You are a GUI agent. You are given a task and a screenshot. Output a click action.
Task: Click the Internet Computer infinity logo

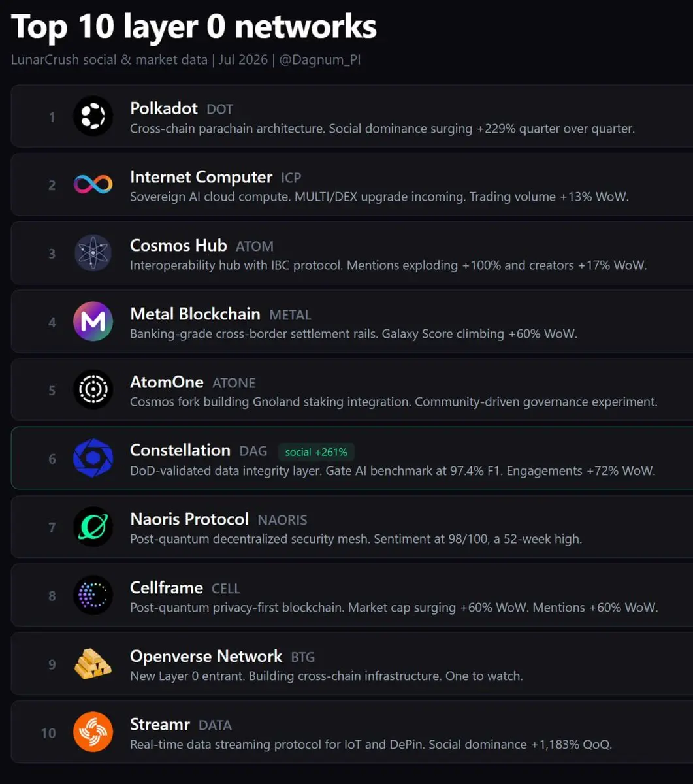[93, 185]
